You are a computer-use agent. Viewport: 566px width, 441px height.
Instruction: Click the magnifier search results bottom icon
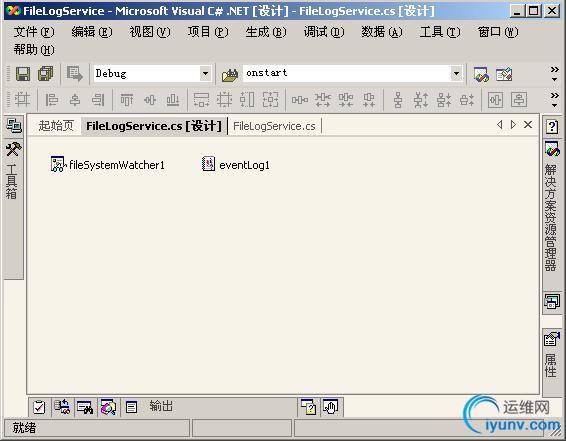[x=108, y=407]
